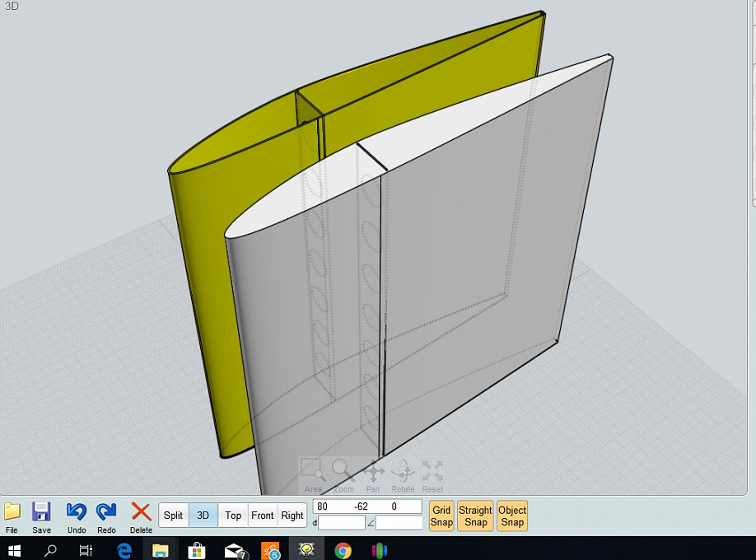The width and height of the screenshot is (756, 560).
Task: Reset the view with Reset icon
Action: click(432, 472)
